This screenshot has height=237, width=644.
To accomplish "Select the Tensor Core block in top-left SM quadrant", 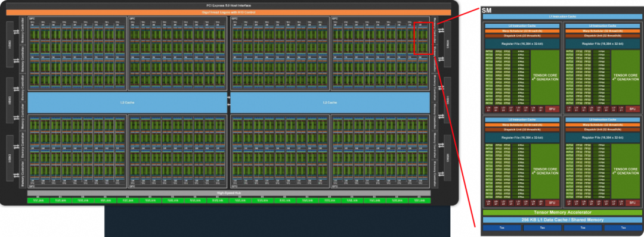I will click(545, 77).
